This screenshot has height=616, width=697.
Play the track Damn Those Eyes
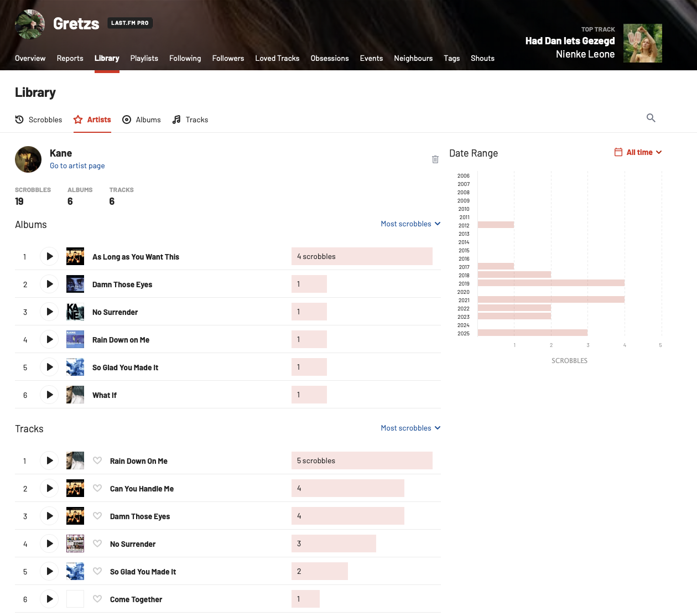click(x=49, y=516)
